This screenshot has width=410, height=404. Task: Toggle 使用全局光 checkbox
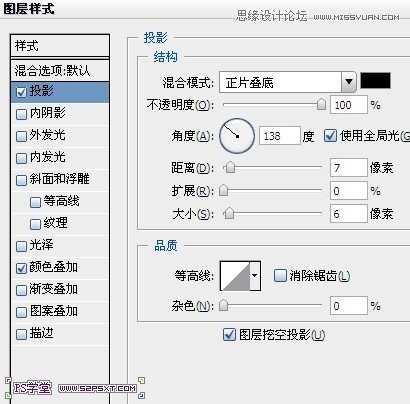coord(330,136)
